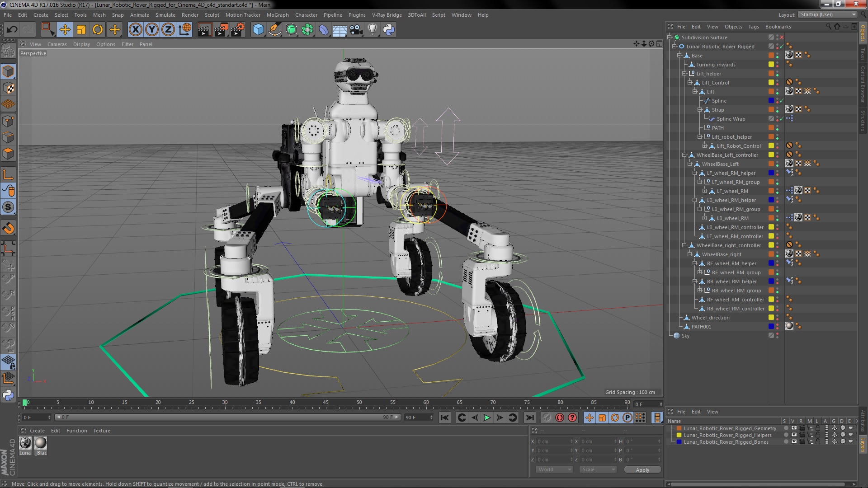868x488 pixels.
Task: Click the Apply button
Action: (642, 470)
